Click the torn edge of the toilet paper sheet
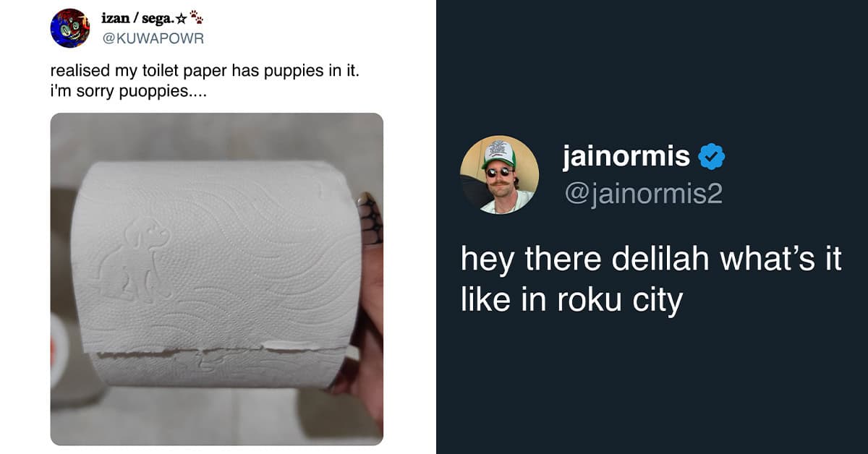 tap(221, 351)
